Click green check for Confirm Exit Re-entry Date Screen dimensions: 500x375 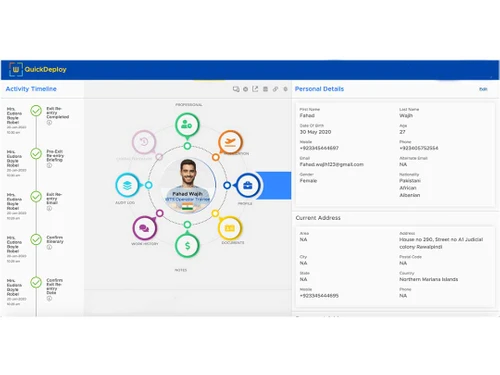pos(36,282)
